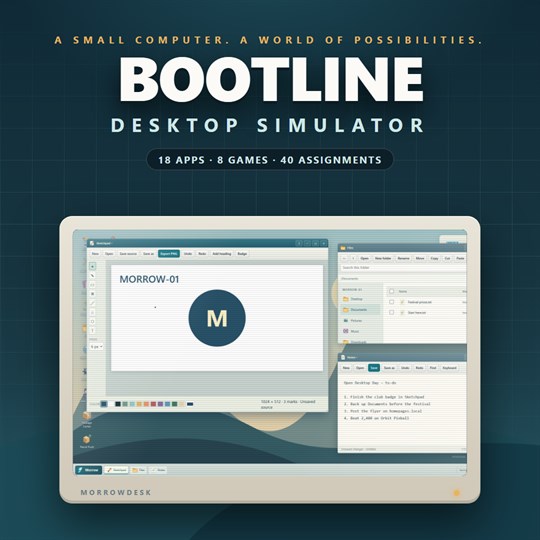The height and width of the screenshot is (540, 540).
Task: Pick the dark green color swatch
Action: 175,404
